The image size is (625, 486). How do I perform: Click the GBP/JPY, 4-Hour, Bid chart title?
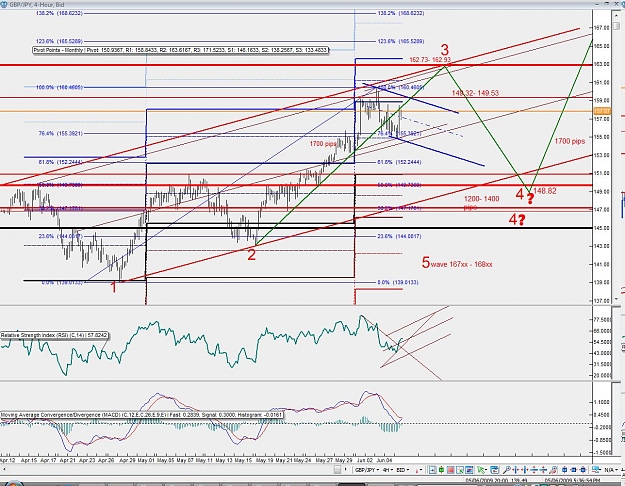click(x=38, y=4)
